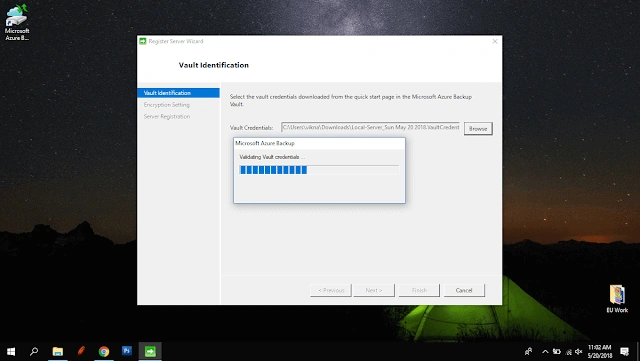Screen dimensions: 640x361
Task: Select the Server Registration step
Action: pyautogui.click(x=167, y=116)
